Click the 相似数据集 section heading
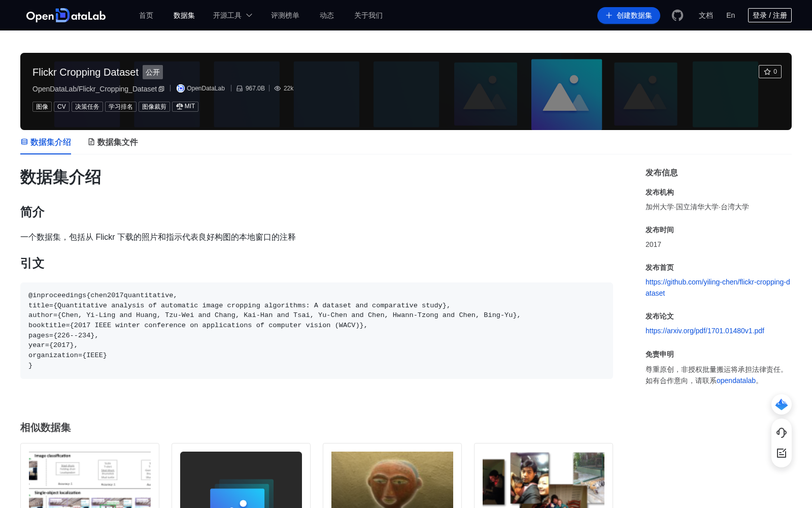Viewport: 812px width, 508px height. click(x=46, y=427)
